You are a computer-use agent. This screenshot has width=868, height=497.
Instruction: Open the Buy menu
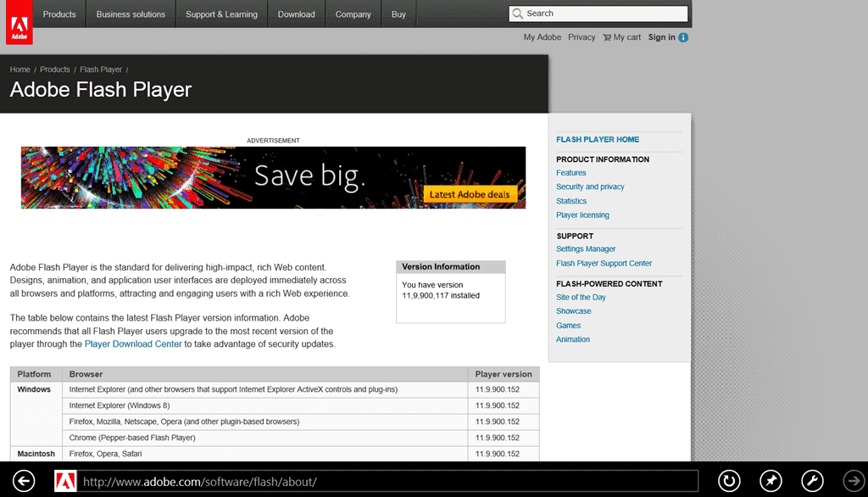[398, 14]
